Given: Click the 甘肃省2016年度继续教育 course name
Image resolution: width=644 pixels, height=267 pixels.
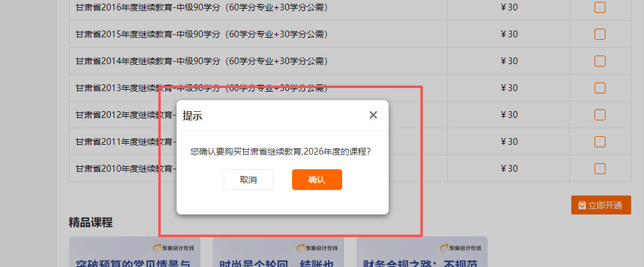Looking at the screenshot, I should [x=202, y=7].
